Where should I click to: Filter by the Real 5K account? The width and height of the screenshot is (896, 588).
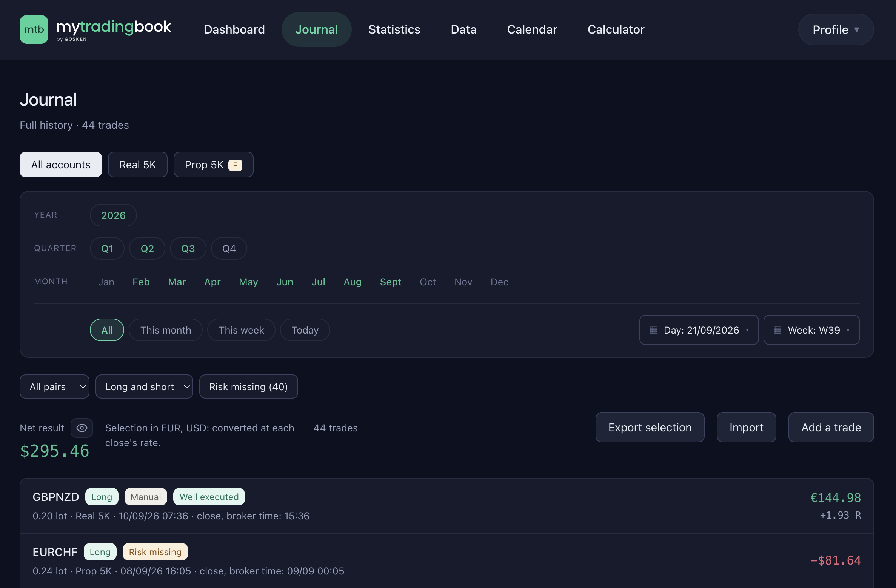[138, 165]
